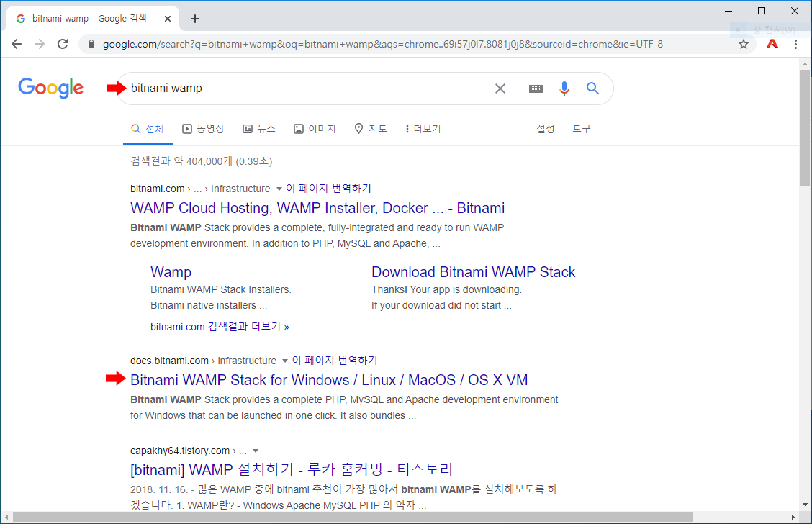Open 설정 search settings
The image size is (812, 524).
pos(546,128)
